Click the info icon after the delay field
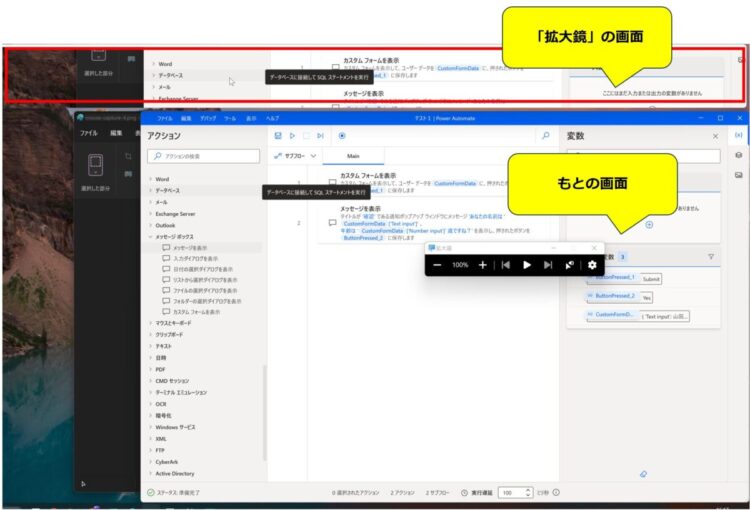Screen dimensions: 750x510 [x=556, y=492]
